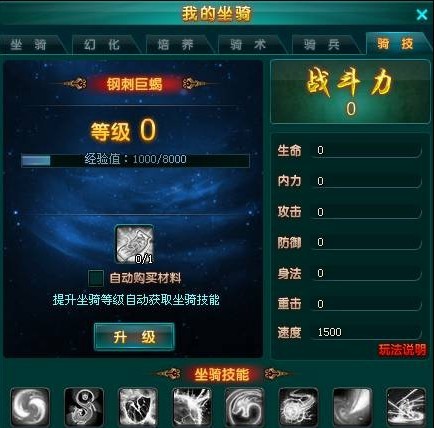Select the dragon swirl skill icon
434x428 pixels.
pyautogui.click(x=245, y=407)
